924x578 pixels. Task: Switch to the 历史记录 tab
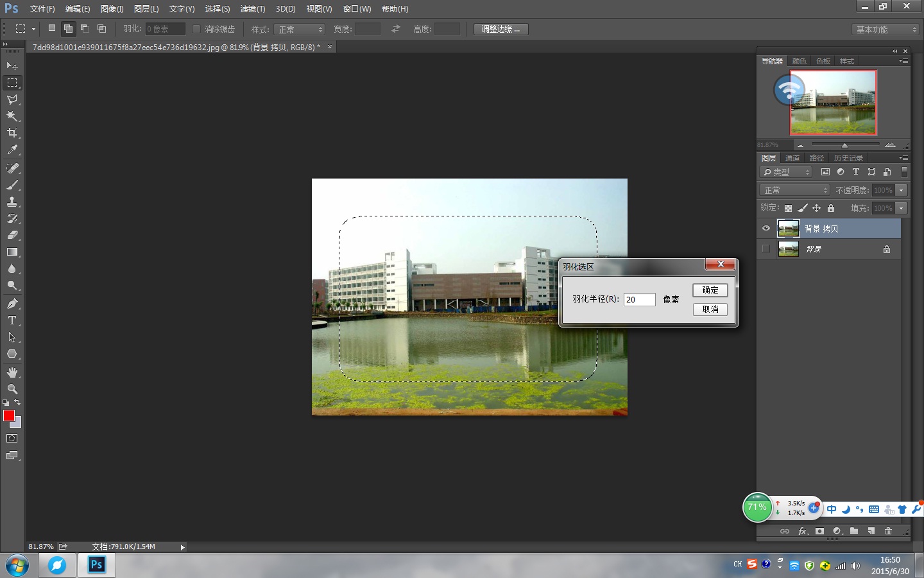pyautogui.click(x=848, y=158)
